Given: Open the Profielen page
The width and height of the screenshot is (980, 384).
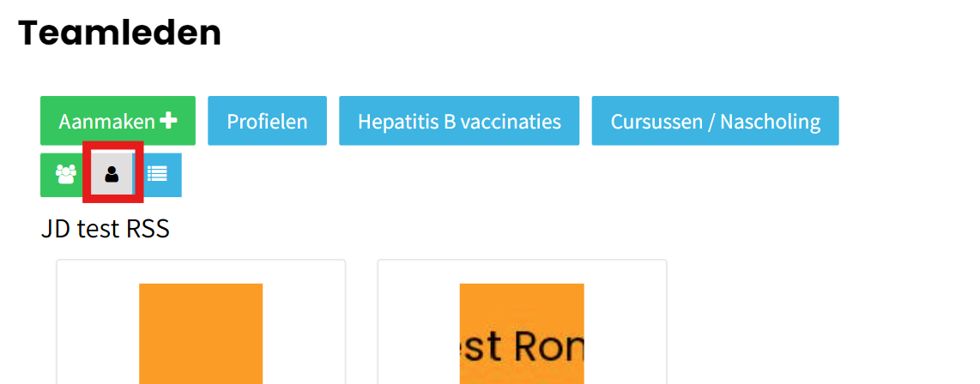Looking at the screenshot, I should [268, 121].
